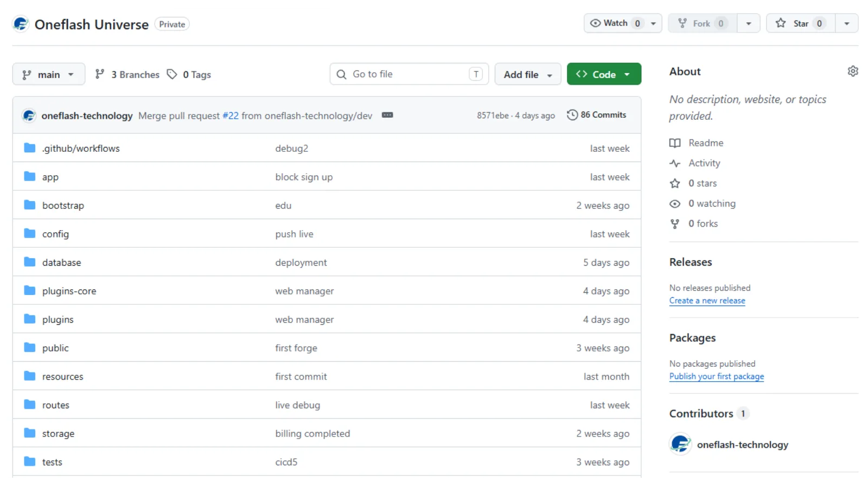Click the commit author avatar icon
This screenshot has width=868, height=488.
click(x=29, y=115)
